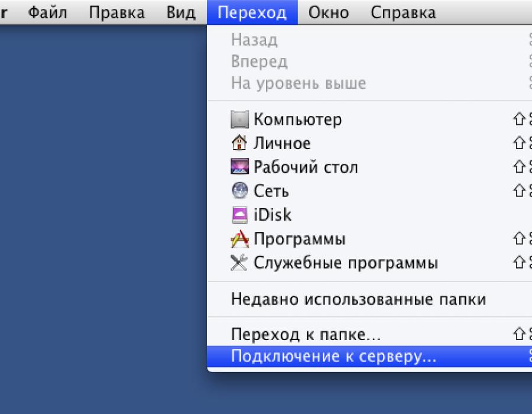Click the Программы applications icon
The width and height of the screenshot is (532, 414).
point(239,238)
